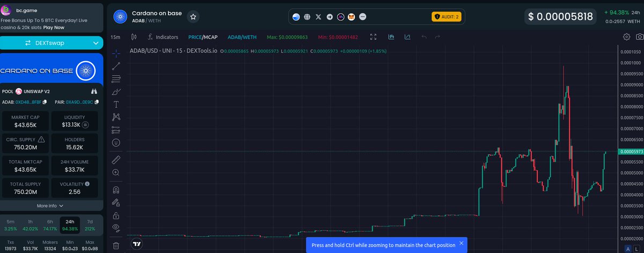
Task: Select the prediction and measurement tool
Action: [x=116, y=129]
